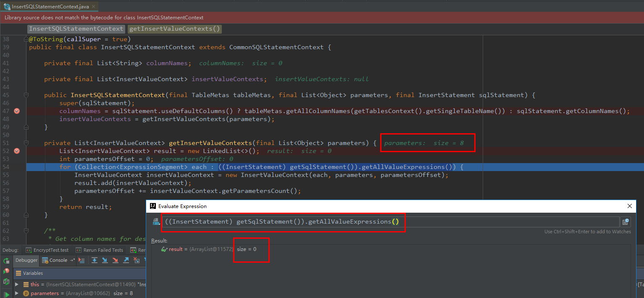Screen dimensions: 644x298
Task: Toggle the breakpoint on line 47
Action: [x=17, y=111]
